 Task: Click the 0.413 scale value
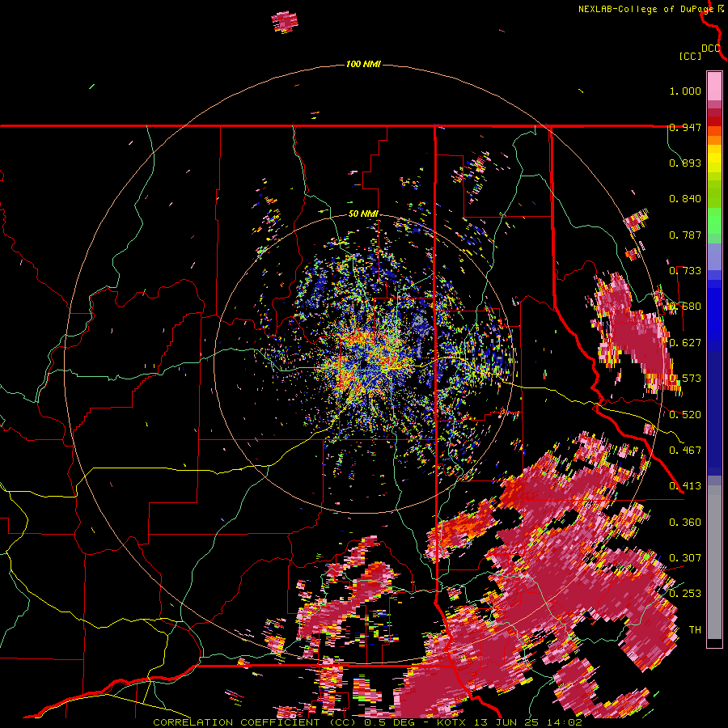click(685, 486)
